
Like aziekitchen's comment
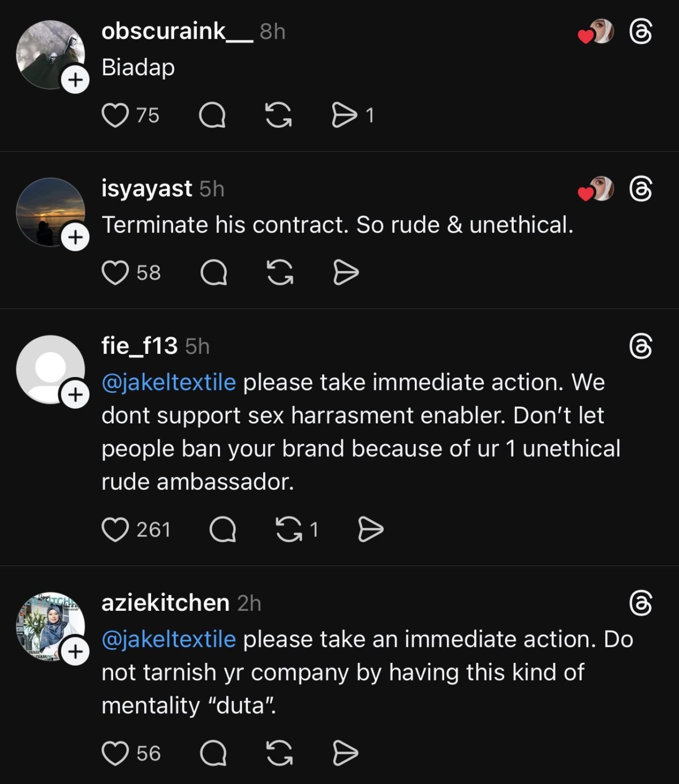[x=115, y=753]
